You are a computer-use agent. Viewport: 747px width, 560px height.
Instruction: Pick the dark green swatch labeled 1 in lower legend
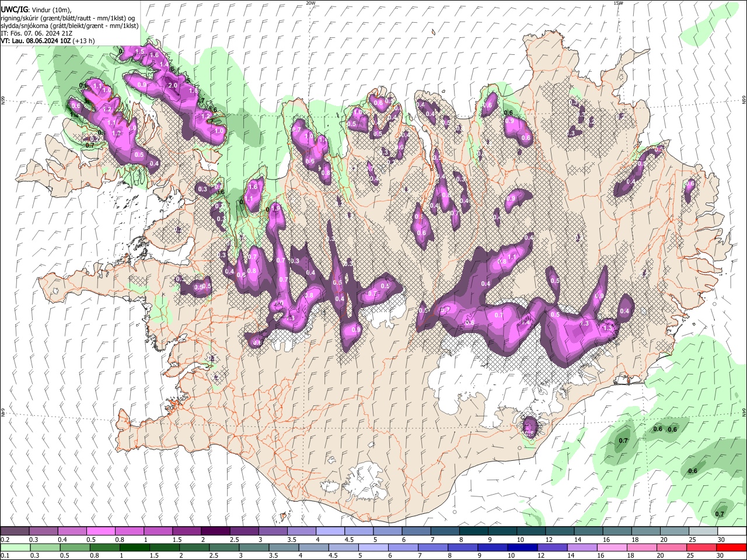tap(134, 547)
